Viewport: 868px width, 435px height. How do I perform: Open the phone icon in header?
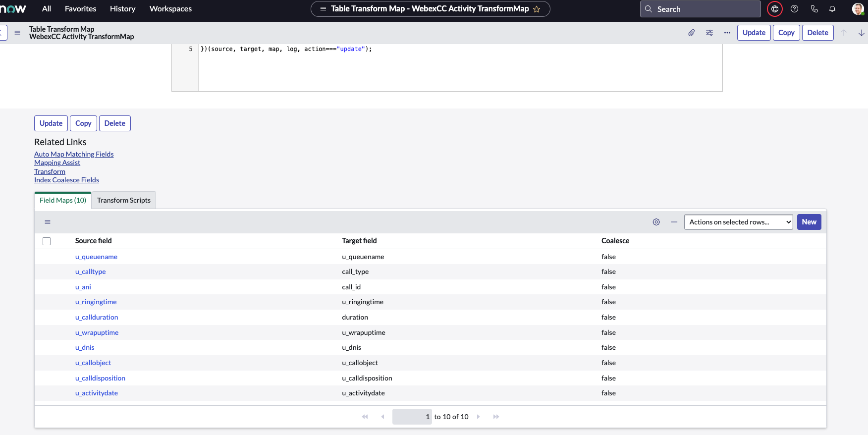pyautogui.click(x=814, y=9)
